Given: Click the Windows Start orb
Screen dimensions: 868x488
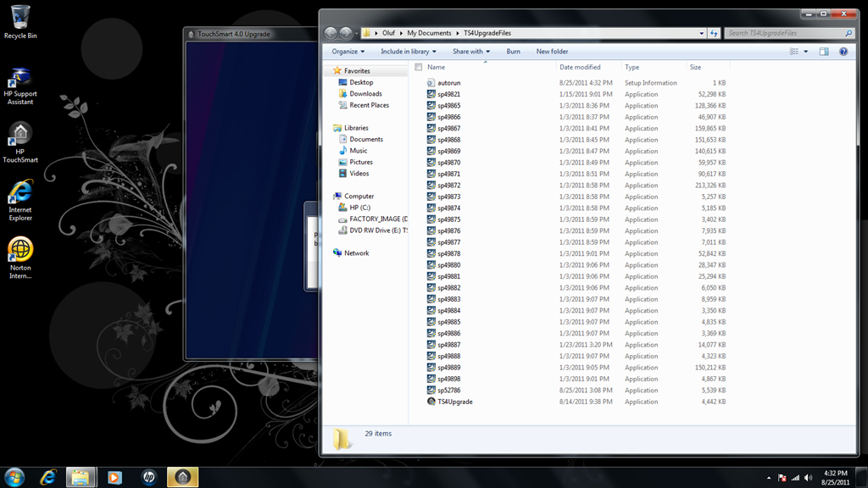Looking at the screenshot, I should point(14,477).
